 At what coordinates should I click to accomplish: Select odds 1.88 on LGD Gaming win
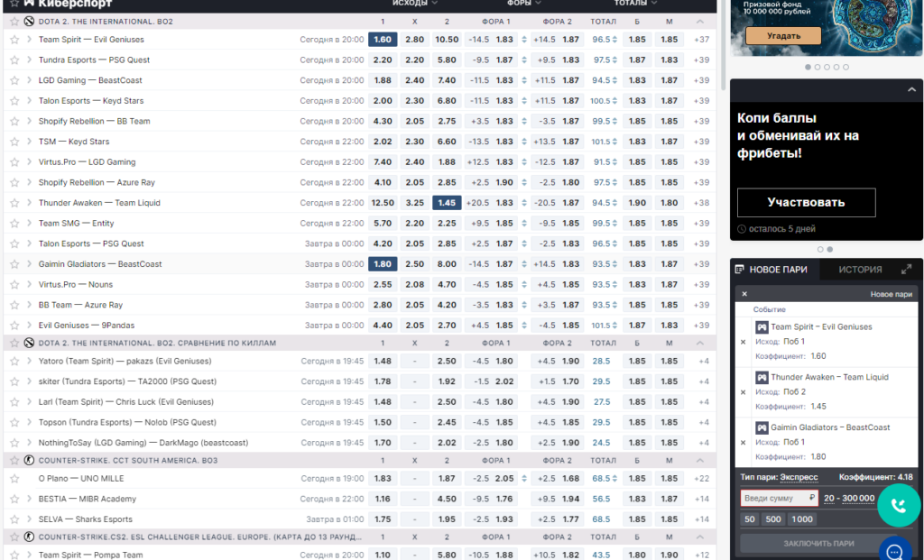(x=383, y=80)
